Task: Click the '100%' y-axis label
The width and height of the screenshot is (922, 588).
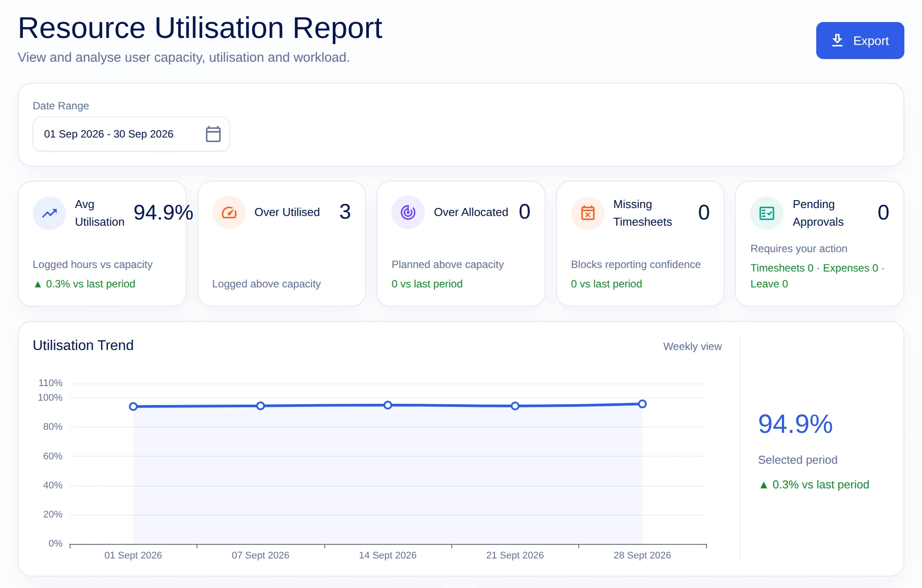Action: pyautogui.click(x=50, y=398)
